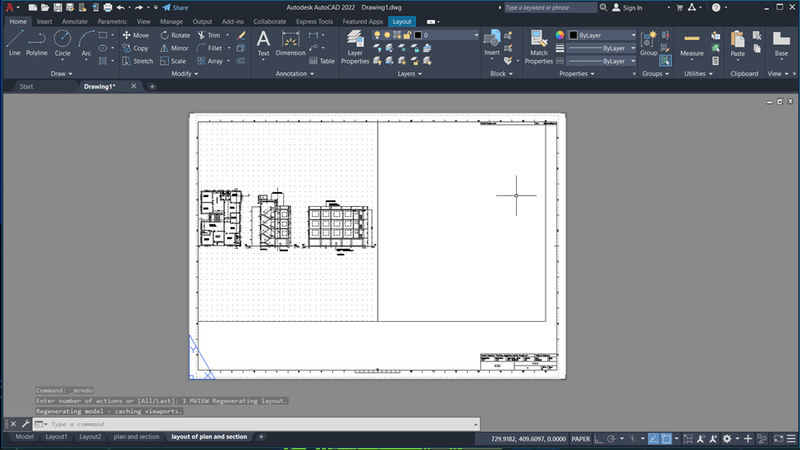Click the Move tool
The image size is (800, 450).
point(136,35)
